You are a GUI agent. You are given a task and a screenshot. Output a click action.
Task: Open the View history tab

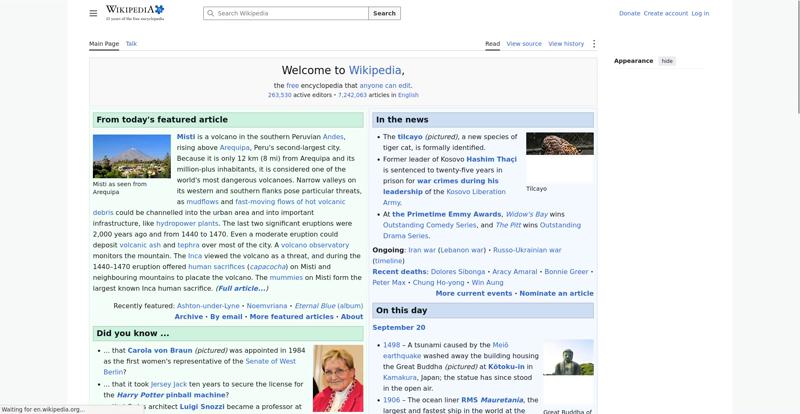pos(566,44)
